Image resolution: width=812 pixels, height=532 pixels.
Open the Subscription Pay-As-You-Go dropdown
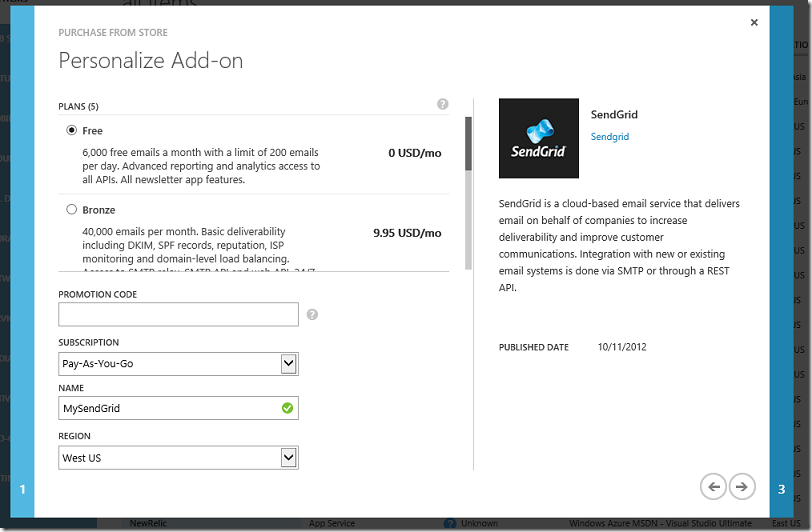(x=178, y=364)
